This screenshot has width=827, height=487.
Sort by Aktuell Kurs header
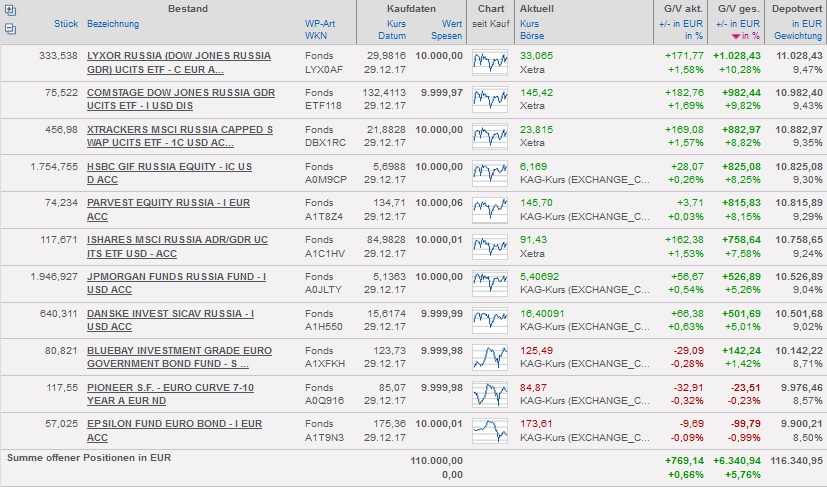(529, 24)
